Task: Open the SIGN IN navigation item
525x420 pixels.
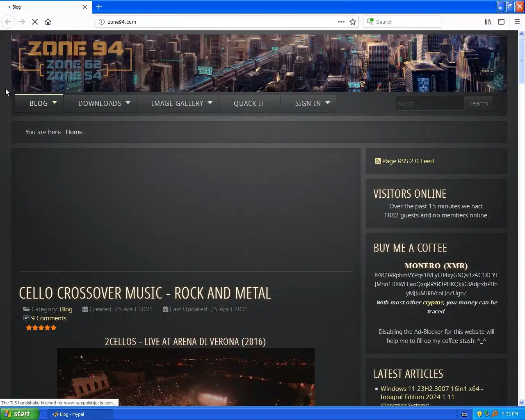Action: pos(308,103)
